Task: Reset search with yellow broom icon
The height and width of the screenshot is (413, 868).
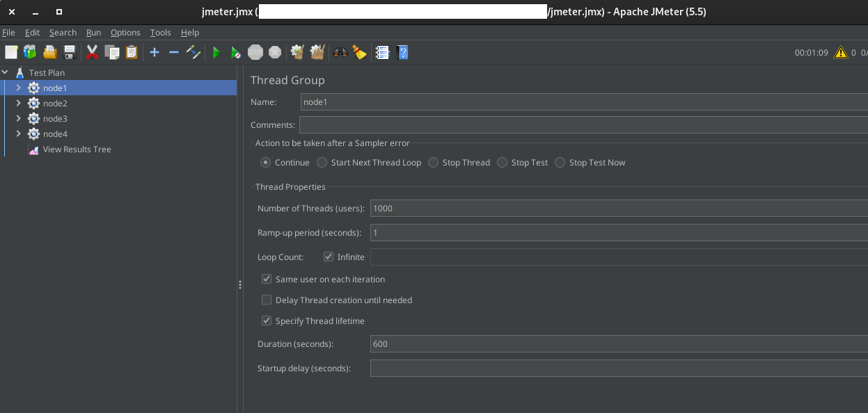Action: pyautogui.click(x=359, y=52)
